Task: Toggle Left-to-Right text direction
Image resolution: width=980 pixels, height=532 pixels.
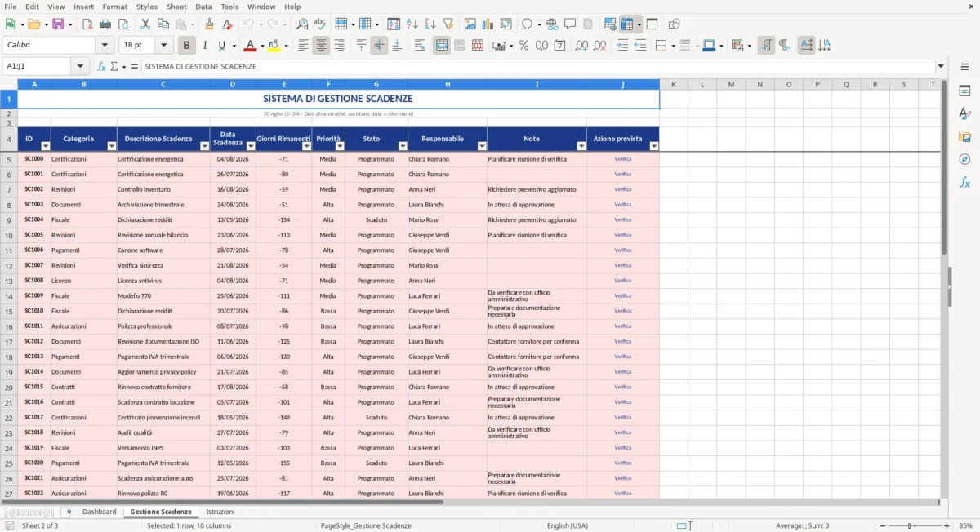Action: [x=766, y=46]
